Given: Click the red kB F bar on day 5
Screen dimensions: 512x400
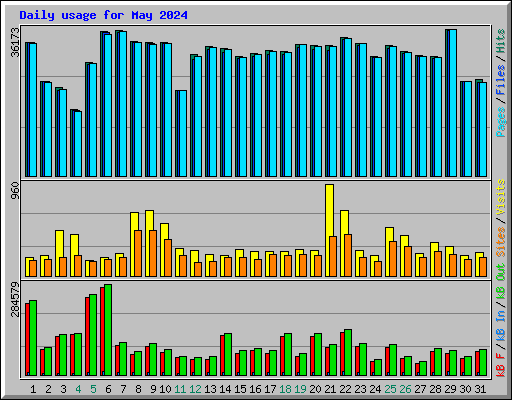Looking at the screenshot, I should [x=87, y=336].
